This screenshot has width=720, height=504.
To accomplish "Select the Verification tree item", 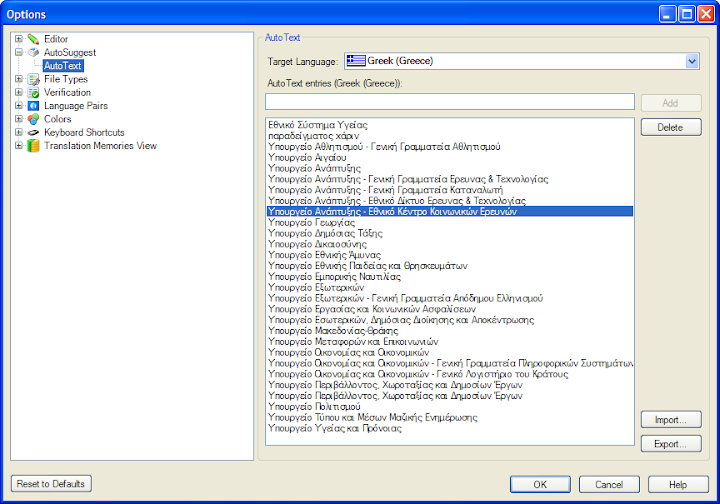I will 67,92.
